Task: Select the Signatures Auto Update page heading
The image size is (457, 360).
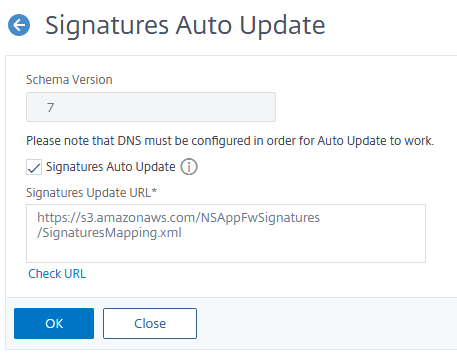Action: [x=185, y=25]
